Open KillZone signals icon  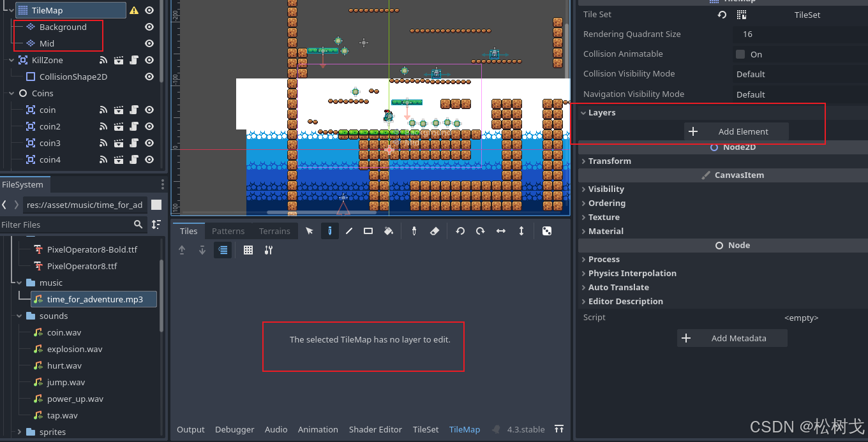tap(103, 60)
